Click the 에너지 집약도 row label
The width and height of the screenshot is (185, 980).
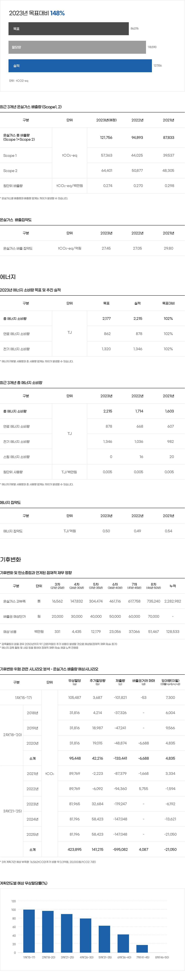(13, 531)
